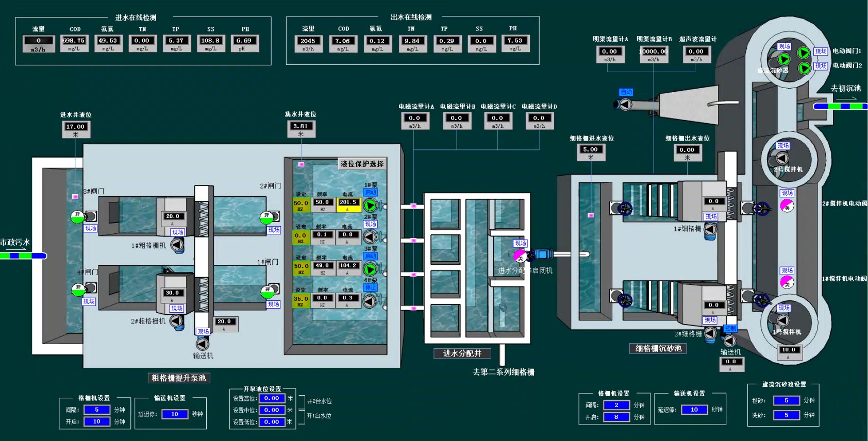Open the 粗格栅提升泵池 section label
This screenshot has width=868, height=441.
coord(179,378)
